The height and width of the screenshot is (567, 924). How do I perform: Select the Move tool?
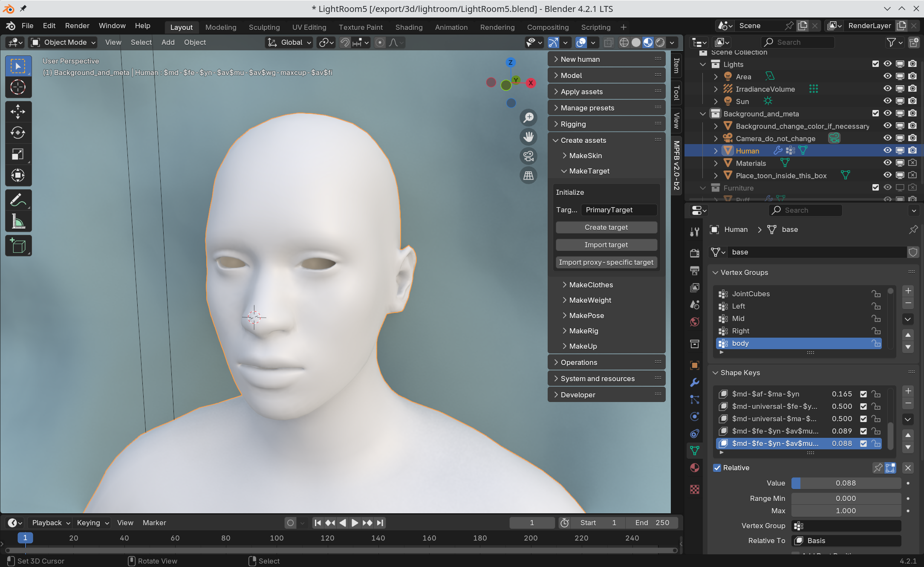pyautogui.click(x=18, y=112)
